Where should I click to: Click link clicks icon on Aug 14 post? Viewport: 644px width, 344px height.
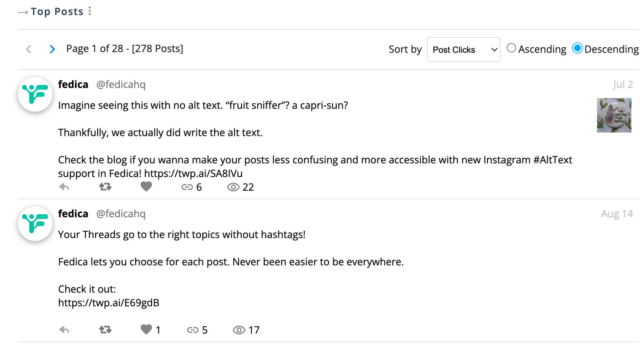click(x=193, y=330)
